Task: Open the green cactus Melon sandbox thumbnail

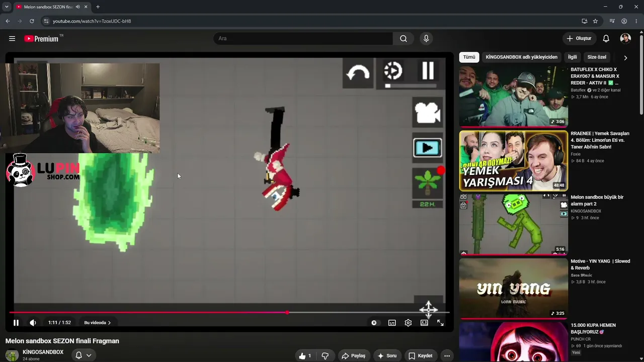Action: click(514, 224)
